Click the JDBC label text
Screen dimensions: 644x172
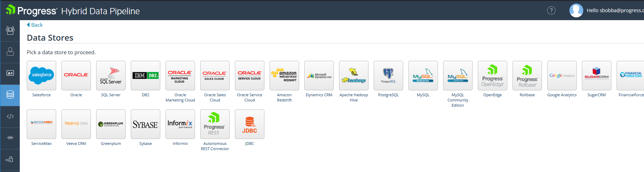point(249,144)
